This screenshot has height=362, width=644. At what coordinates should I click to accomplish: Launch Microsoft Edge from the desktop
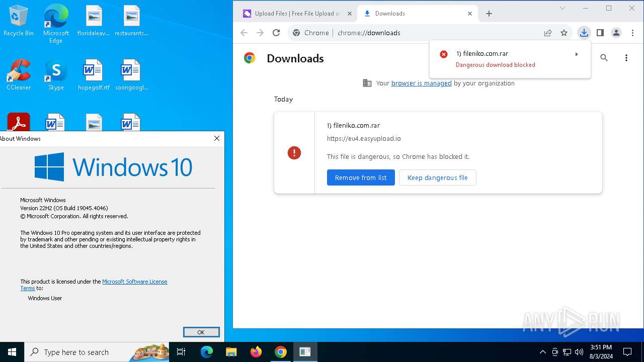point(56,24)
